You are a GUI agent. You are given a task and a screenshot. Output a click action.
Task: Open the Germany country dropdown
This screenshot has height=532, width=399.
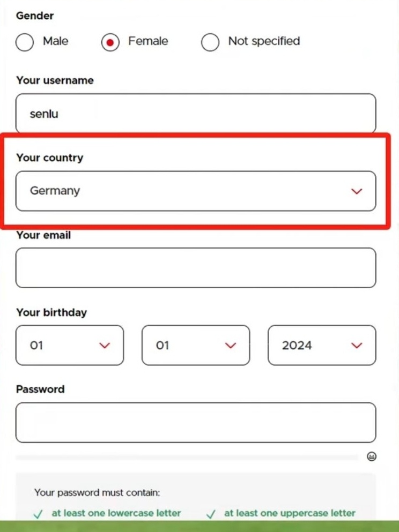tap(196, 191)
